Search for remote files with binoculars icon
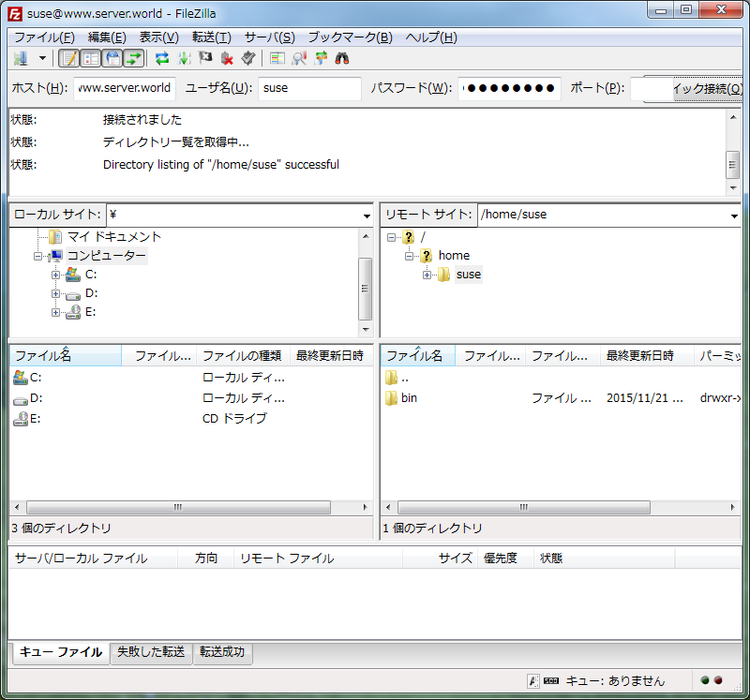This screenshot has width=750, height=700. [342, 57]
